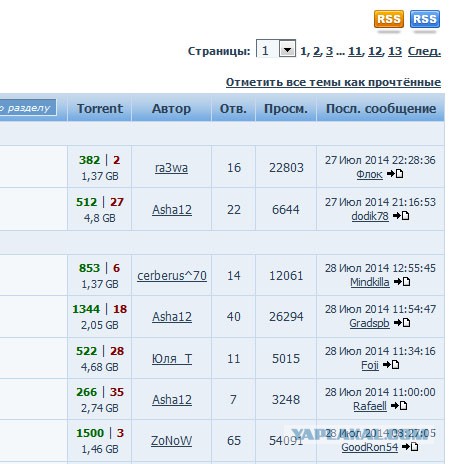Open last message arrow next to Foji

(x=391, y=365)
